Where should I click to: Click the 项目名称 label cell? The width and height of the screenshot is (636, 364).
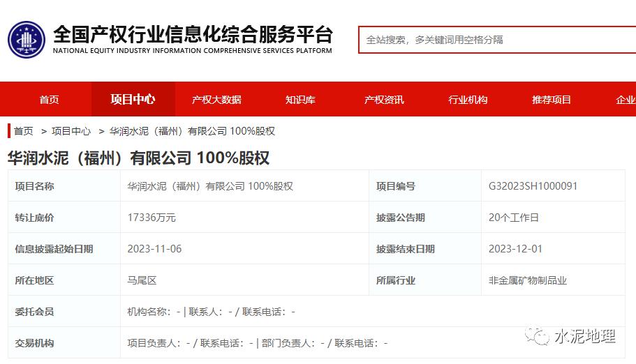click(x=64, y=186)
